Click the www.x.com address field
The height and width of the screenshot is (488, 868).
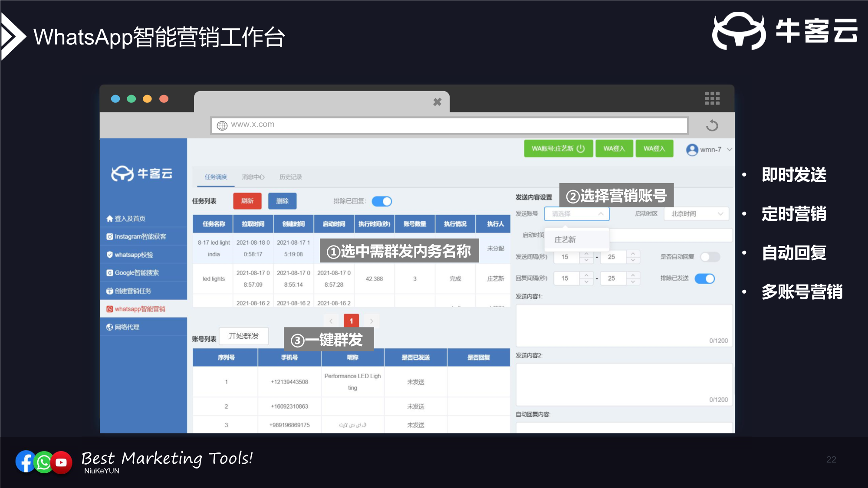click(449, 125)
